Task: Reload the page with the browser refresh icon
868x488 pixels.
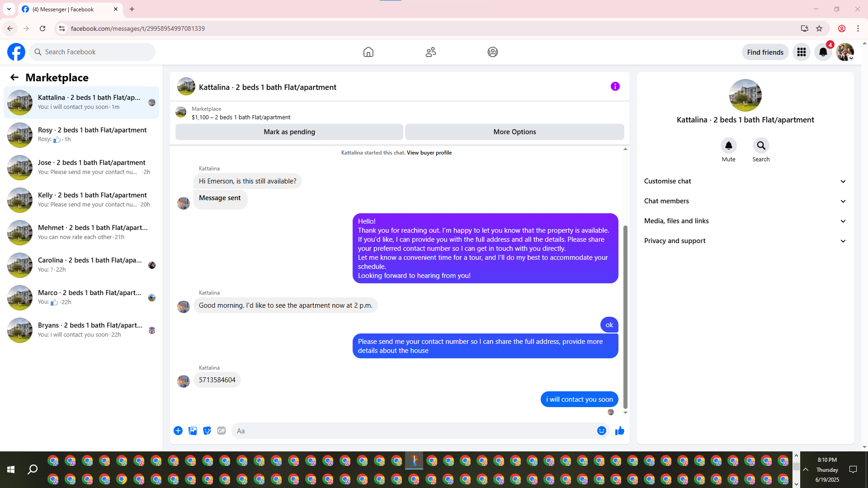Action: pos(42,28)
